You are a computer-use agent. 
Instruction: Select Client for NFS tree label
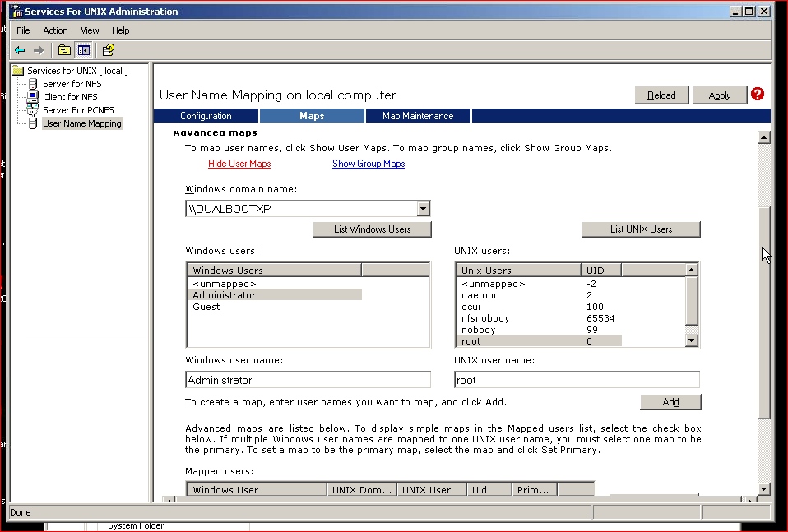coord(70,97)
